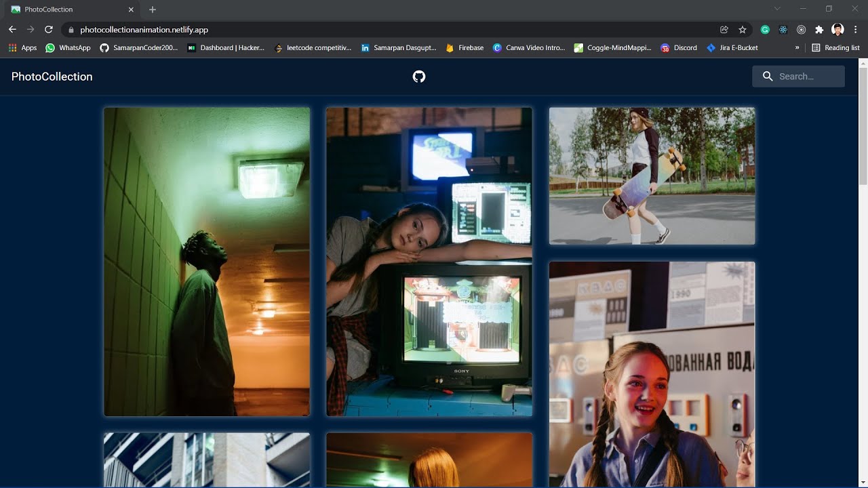Open photo of man leaning on green wall
868x488 pixels.
(207, 262)
